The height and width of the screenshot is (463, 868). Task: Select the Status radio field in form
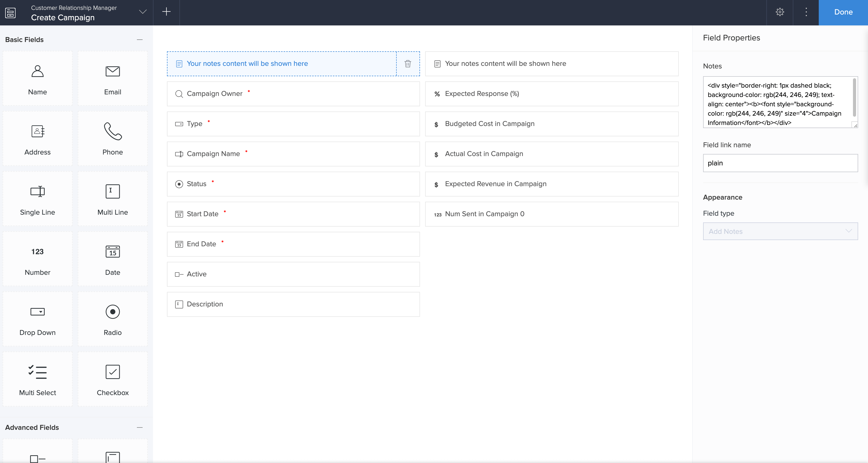293,184
